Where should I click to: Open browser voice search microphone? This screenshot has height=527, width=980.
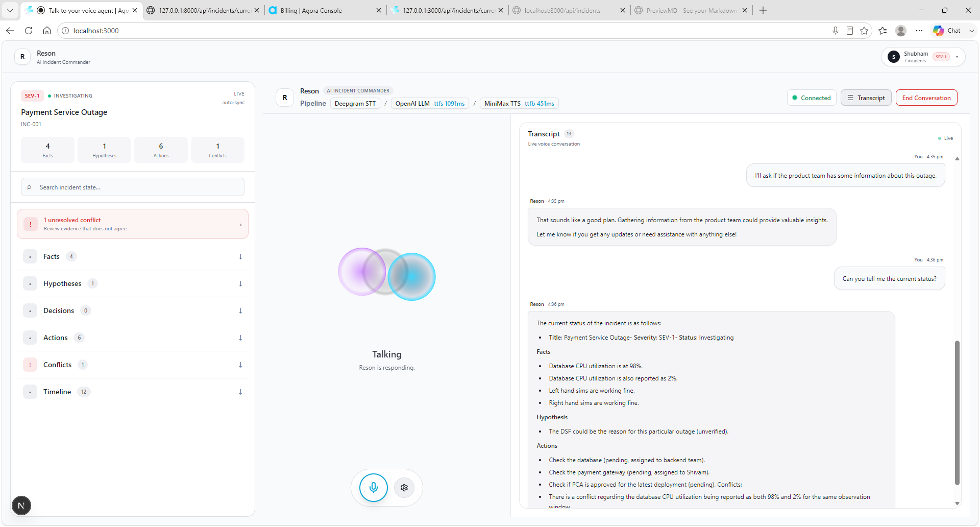coord(836,31)
